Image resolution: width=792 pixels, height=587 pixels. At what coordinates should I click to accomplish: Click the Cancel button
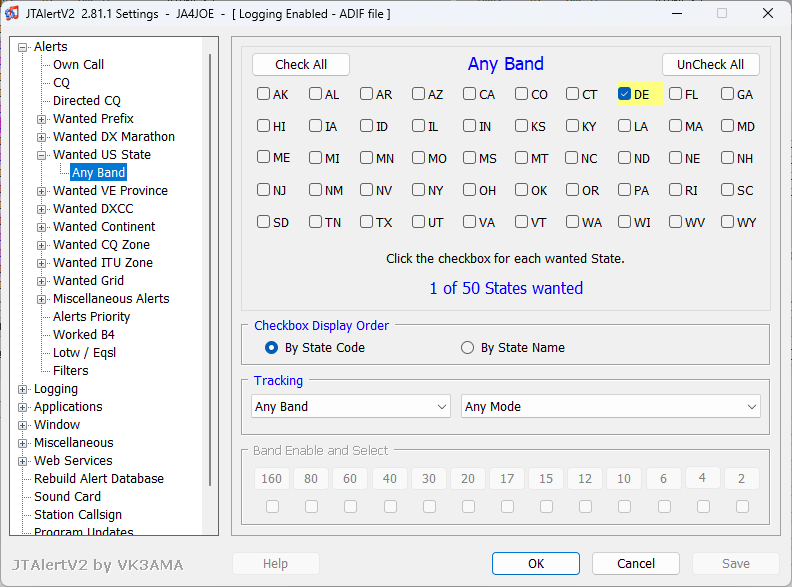tap(635, 564)
